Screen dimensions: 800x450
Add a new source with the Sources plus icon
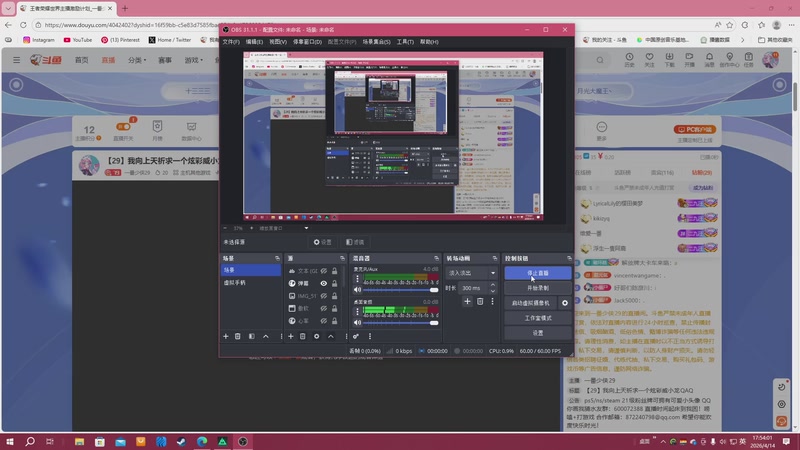(291, 336)
